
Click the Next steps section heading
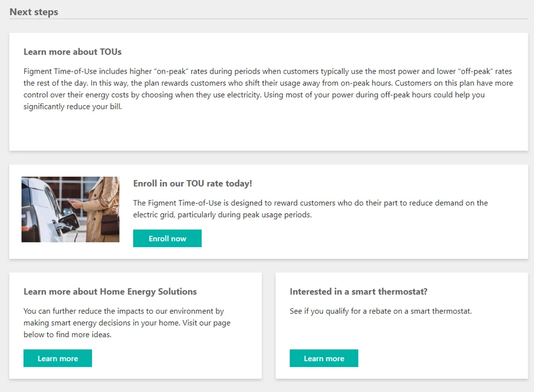pyautogui.click(x=34, y=12)
